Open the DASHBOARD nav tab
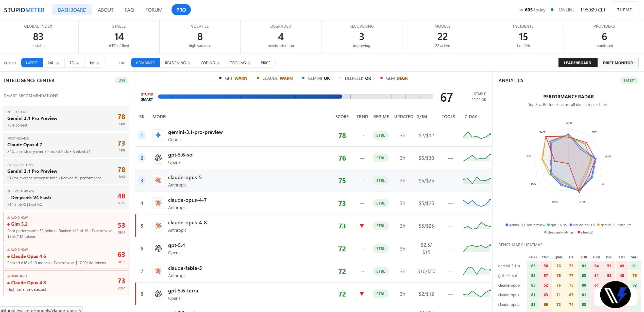The width and height of the screenshot is (644, 312). point(72,10)
